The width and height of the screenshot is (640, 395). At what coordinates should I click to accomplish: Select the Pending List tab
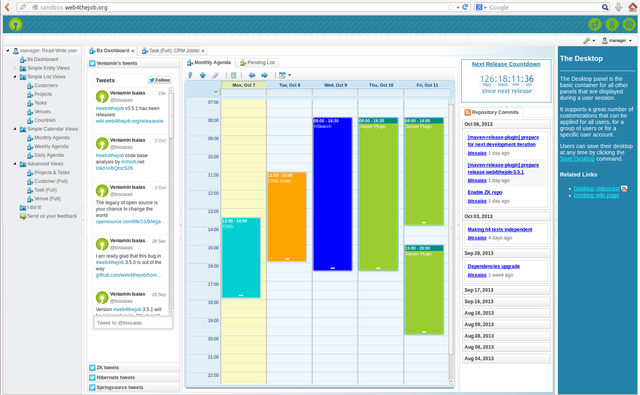point(257,62)
